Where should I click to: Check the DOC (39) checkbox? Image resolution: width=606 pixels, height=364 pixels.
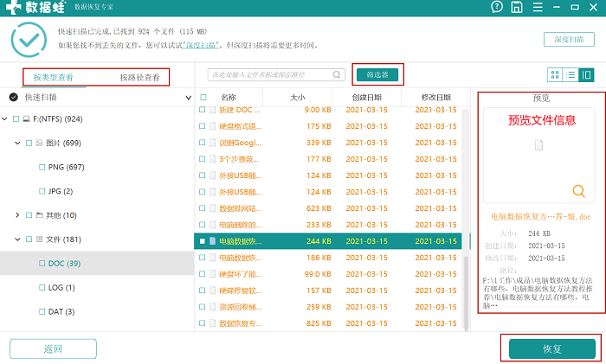pos(42,264)
